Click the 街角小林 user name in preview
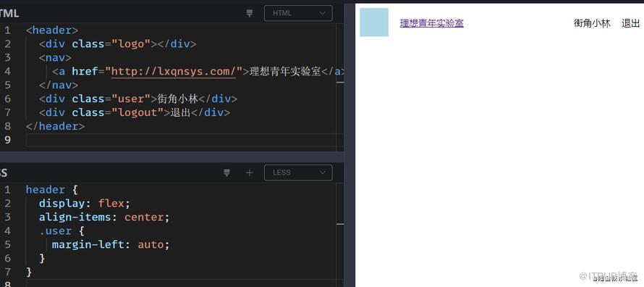Screen dimensions: 644x287 592,23
